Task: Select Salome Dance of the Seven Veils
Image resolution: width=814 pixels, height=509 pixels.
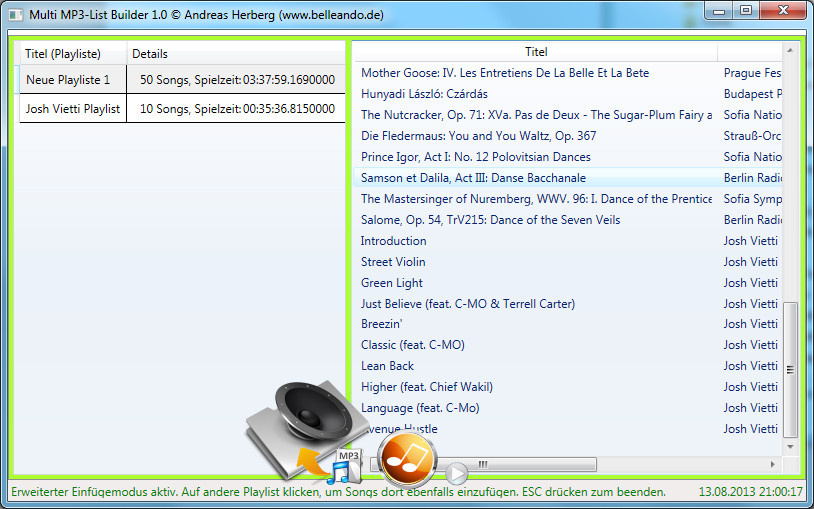Action: click(490, 220)
